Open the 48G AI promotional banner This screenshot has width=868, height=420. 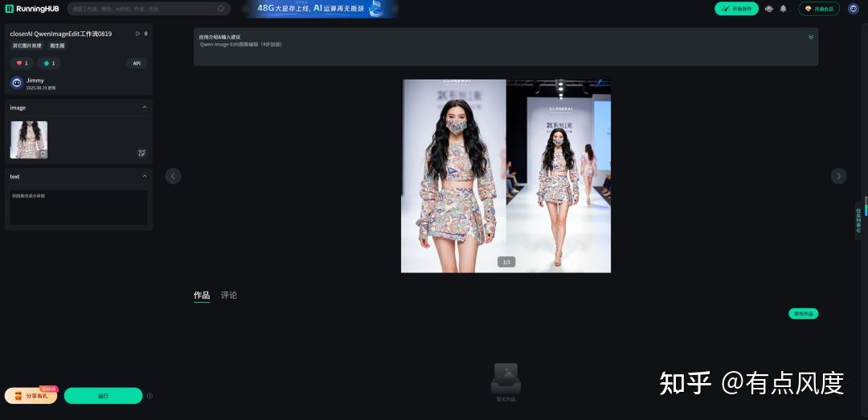(321, 8)
